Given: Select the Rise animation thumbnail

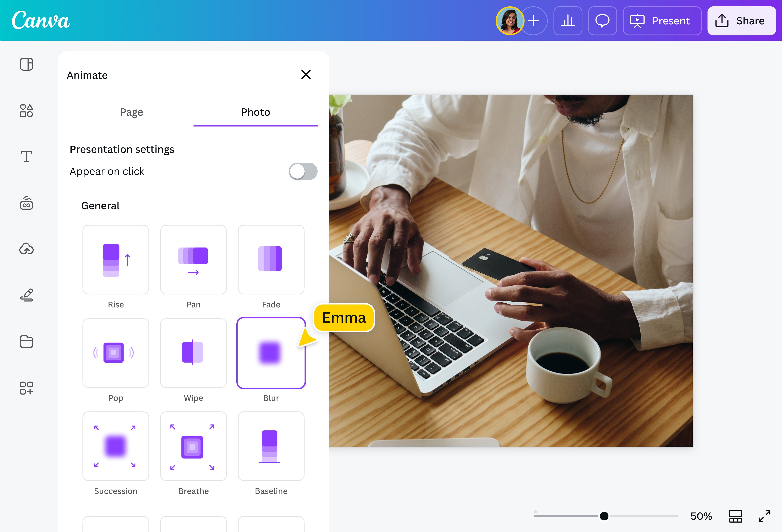Looking at the screenshot, I should (x=116, y=260).
